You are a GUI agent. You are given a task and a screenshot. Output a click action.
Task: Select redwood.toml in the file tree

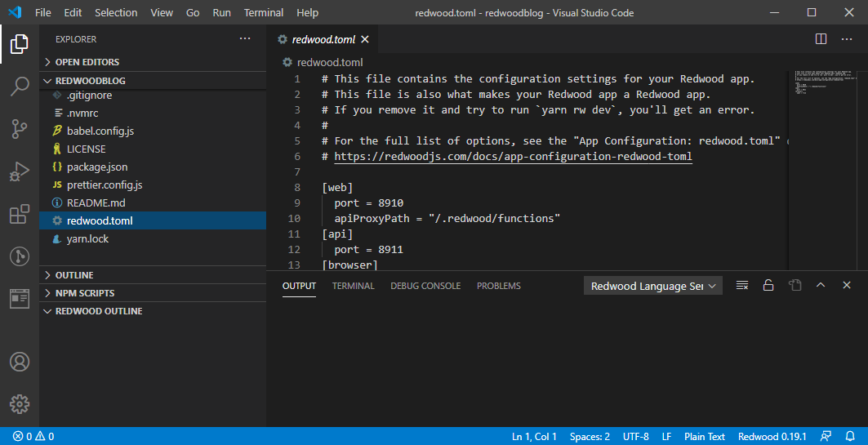point(153,220)
